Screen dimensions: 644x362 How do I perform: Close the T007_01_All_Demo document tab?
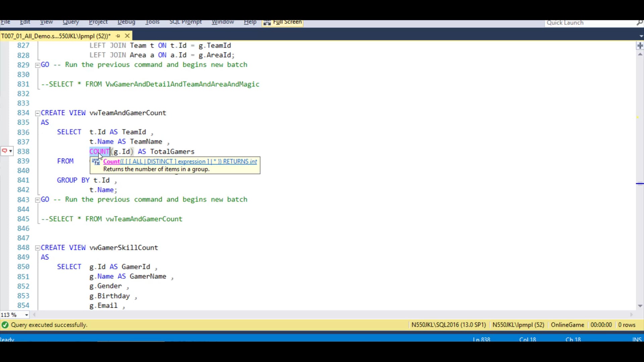pos(127,36)
